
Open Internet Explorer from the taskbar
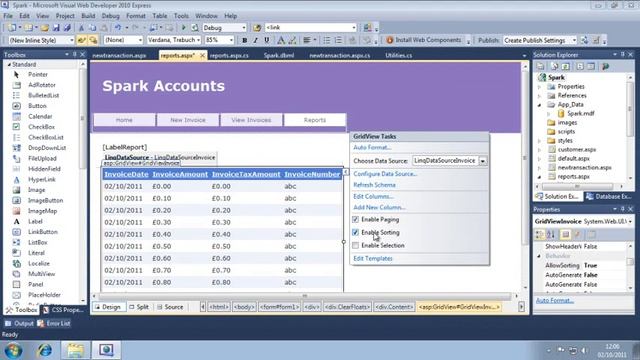click(x=44, y=350)
